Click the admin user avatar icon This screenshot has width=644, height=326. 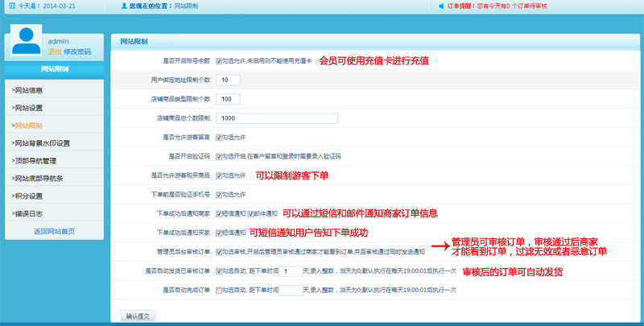tap(26, 43)
